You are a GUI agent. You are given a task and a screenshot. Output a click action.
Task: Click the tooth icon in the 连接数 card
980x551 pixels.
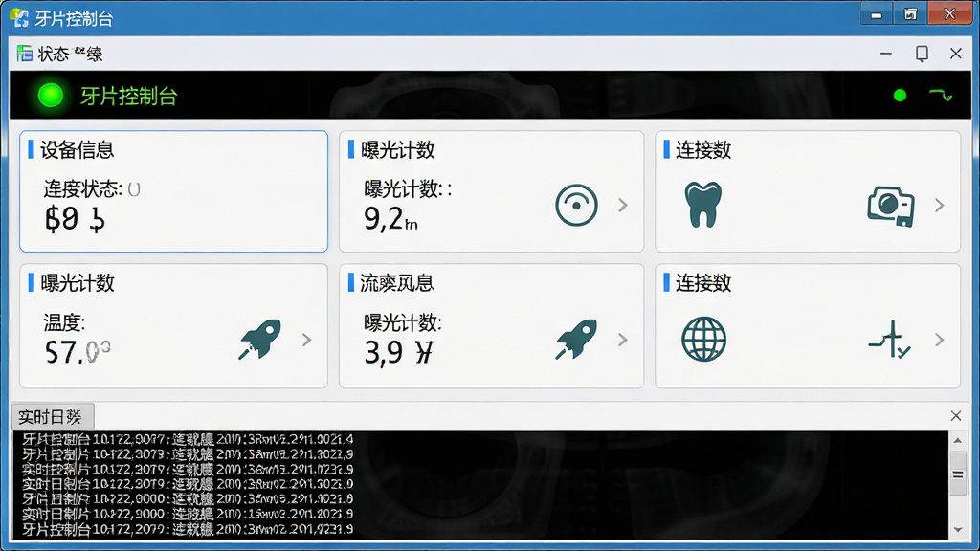tap(703, 205)
